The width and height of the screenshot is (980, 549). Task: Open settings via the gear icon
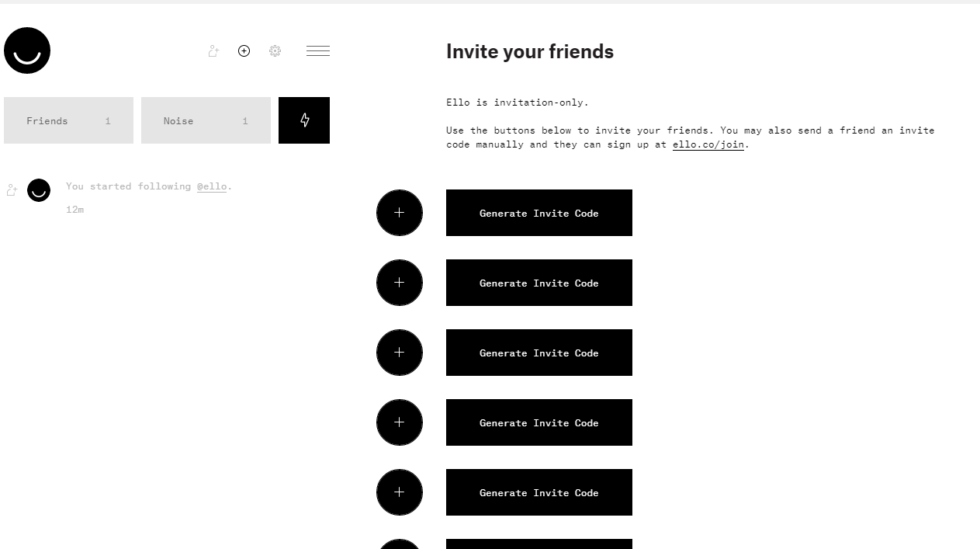(275, 50)
